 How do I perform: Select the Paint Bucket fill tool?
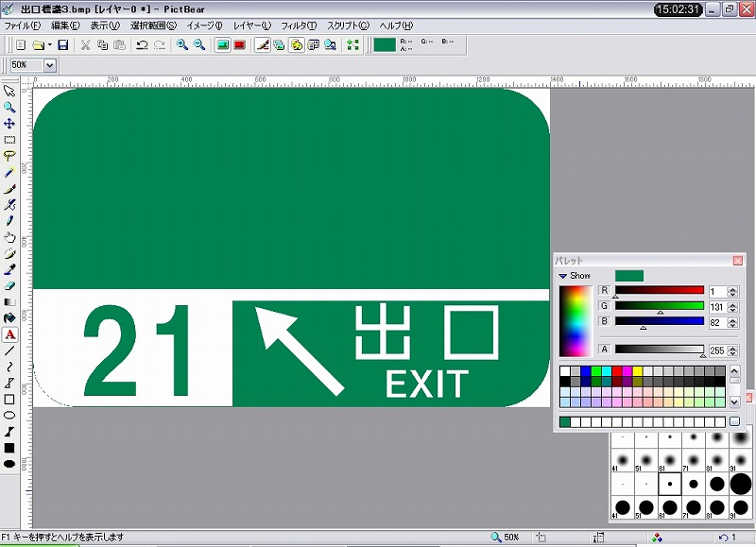point(9,318)
